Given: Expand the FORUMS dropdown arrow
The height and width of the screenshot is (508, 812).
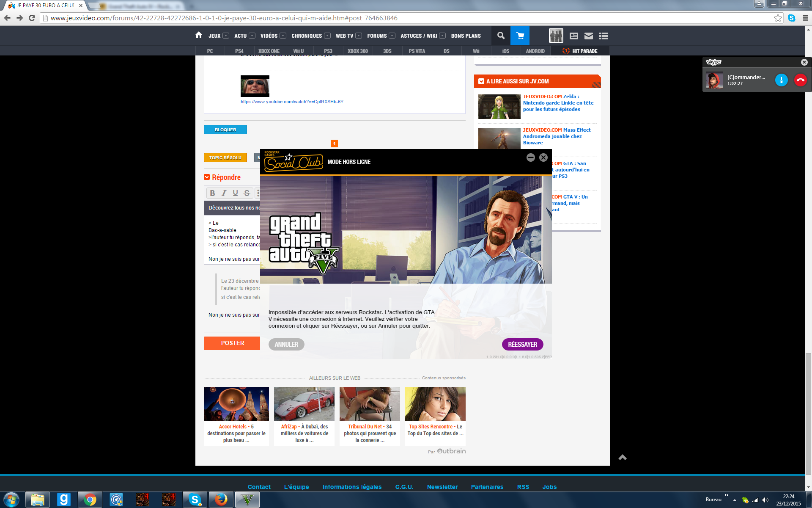Looking at the screenshot, I should pos(392,36).
